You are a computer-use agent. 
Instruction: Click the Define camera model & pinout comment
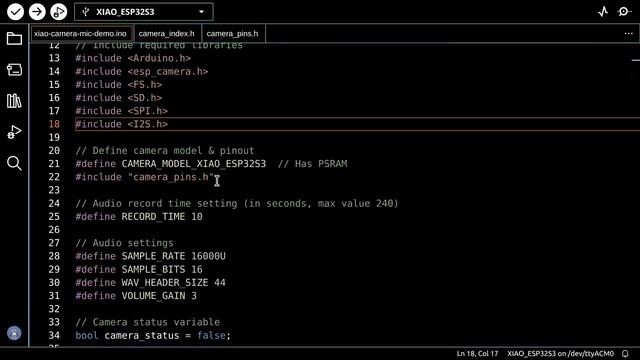[x=165, y=151]
